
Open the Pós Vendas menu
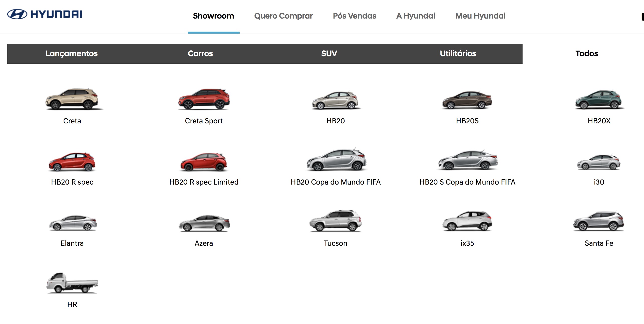pyautogui.click(x=354, y=16)
